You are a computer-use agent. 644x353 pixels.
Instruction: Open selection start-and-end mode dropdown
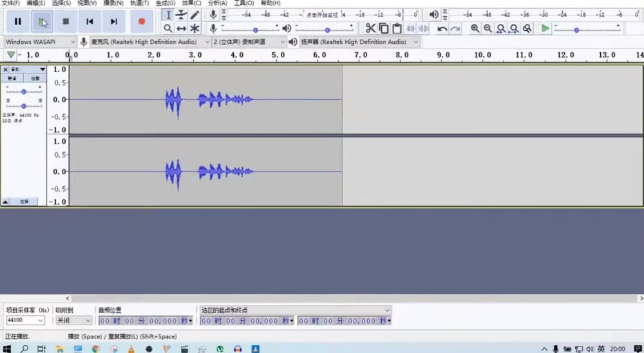296,310
